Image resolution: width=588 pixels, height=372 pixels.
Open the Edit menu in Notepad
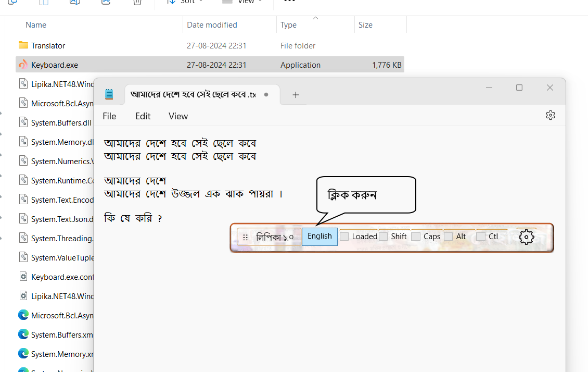(143, 116)
